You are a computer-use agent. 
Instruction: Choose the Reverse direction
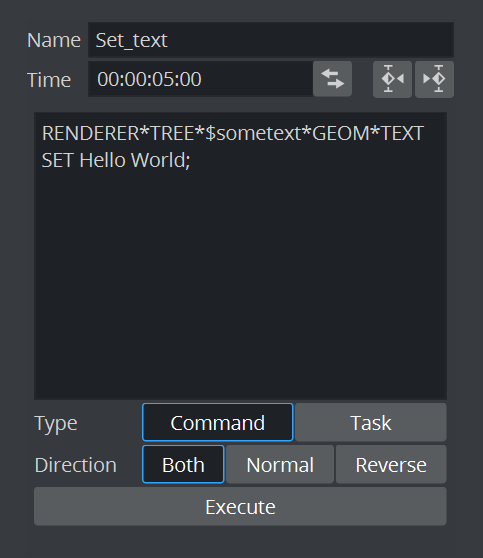(x=391, y=464)
